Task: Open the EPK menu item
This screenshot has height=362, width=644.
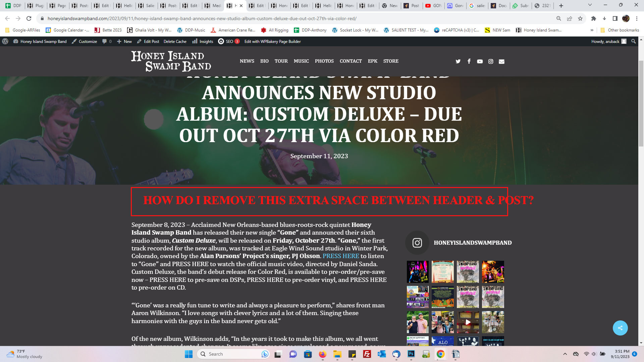Action: (x=372, y=61)
